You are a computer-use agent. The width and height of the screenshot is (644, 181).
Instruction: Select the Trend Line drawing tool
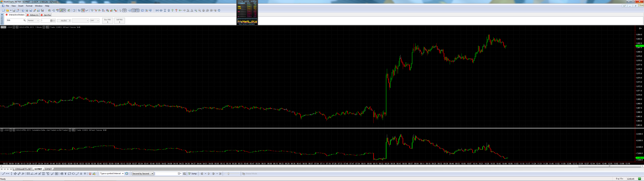[4, 174]
